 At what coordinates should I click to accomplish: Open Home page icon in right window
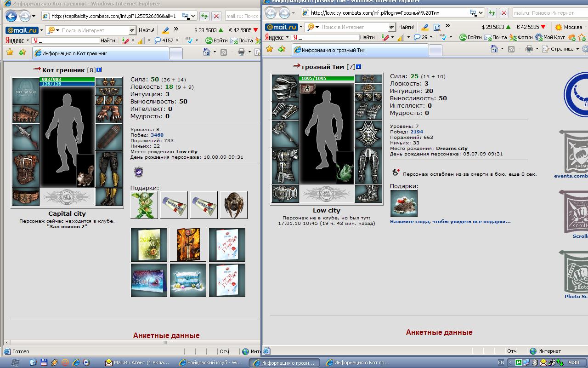coord(494,49)
